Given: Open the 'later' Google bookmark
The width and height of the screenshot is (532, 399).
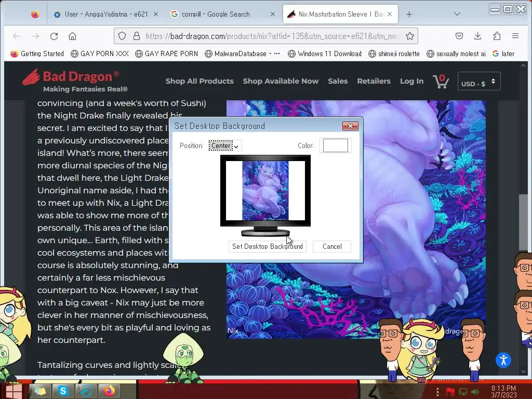Looking at the screenshot, I should click(x=503, y=54).
